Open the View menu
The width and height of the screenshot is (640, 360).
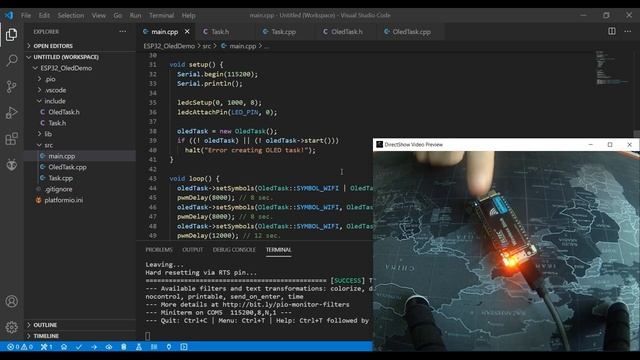(x=98, y=15)
